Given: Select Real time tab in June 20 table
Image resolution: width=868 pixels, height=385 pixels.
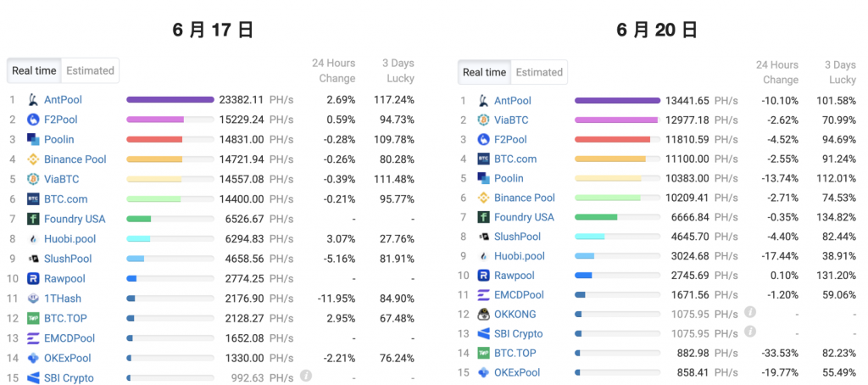Looking at the screenshot, I should click(x=484, y=72).
